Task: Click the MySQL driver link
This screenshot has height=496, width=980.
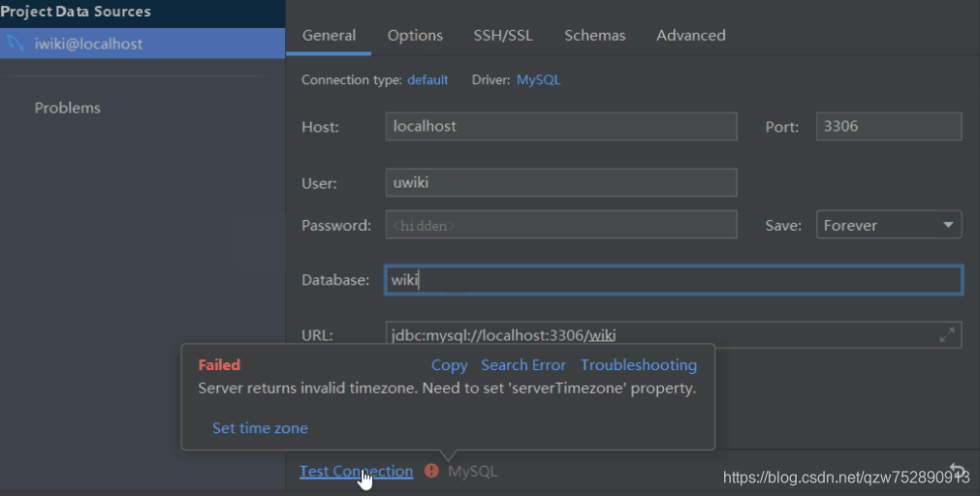Action: pos(538,80)
